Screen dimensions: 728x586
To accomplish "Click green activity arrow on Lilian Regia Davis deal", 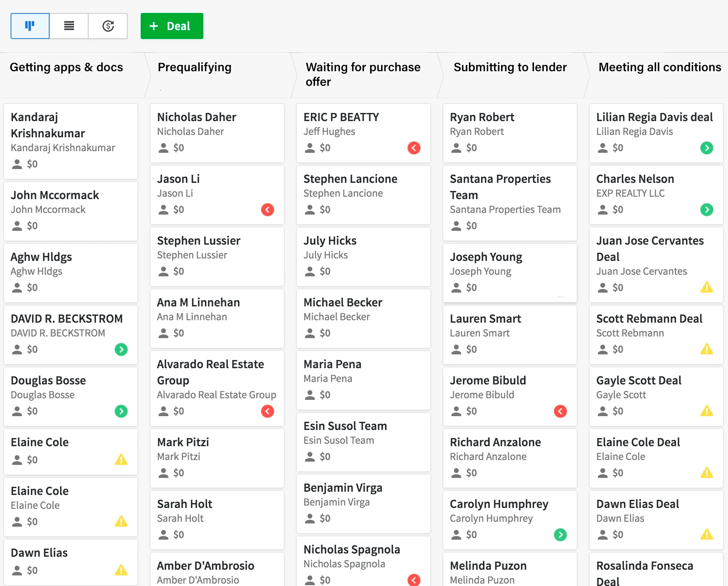I will click(x=706, y=148).
